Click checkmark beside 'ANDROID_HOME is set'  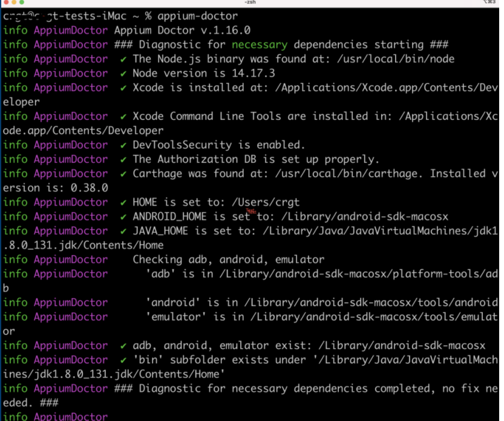tap(123, 217)
